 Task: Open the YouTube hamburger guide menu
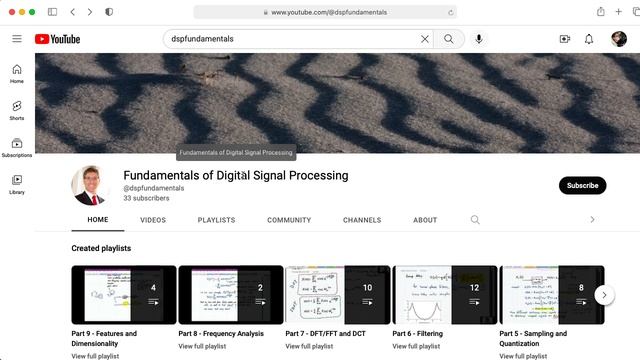(x=17, y=39)
